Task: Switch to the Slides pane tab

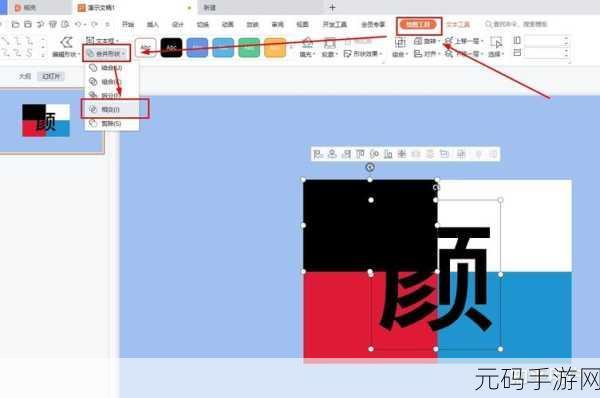Action: coord(51,76)
